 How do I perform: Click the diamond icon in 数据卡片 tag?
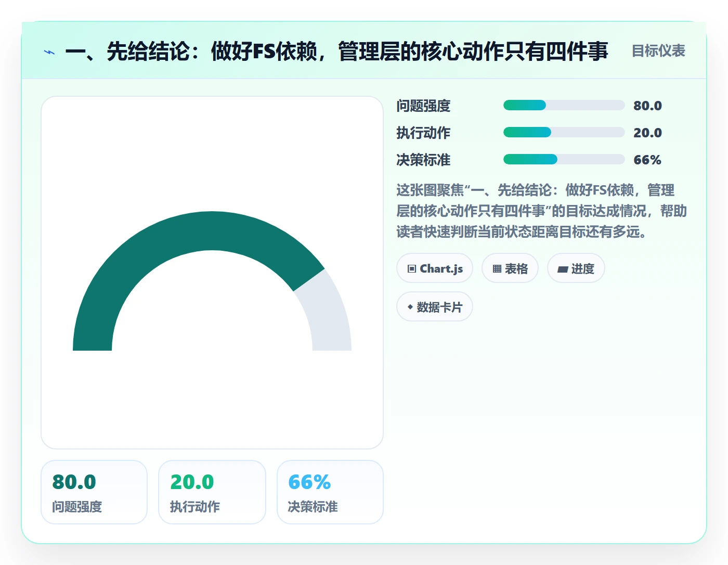410,307
